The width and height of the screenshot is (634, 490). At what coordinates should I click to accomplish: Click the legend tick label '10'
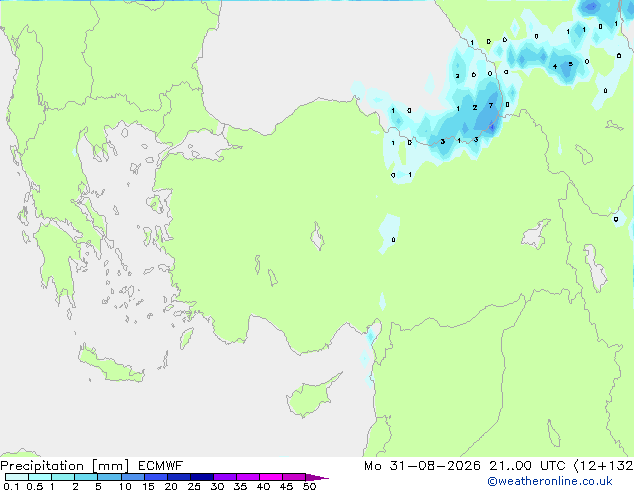125,486
